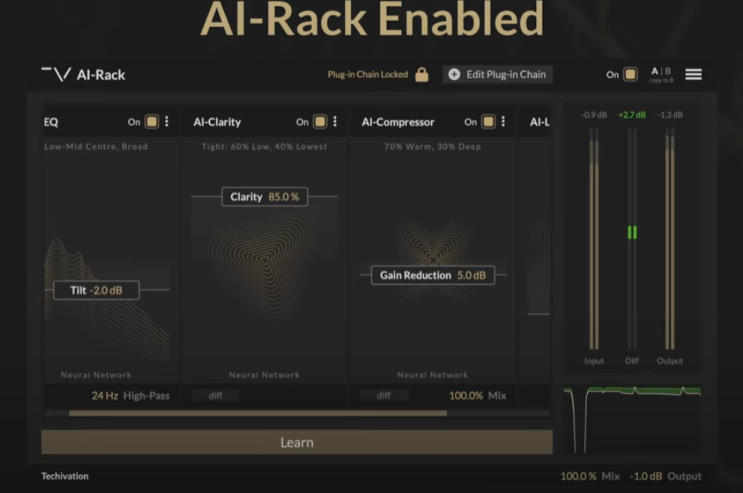Click the Clarity 85.0 % slider handle
Viewport: 743px width, 493px height.
[264, 197]
